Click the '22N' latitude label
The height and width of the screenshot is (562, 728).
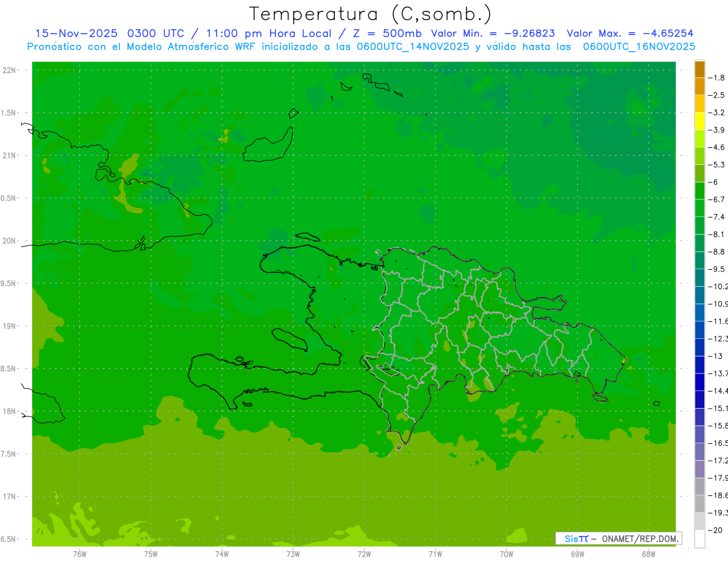point(9,70)
